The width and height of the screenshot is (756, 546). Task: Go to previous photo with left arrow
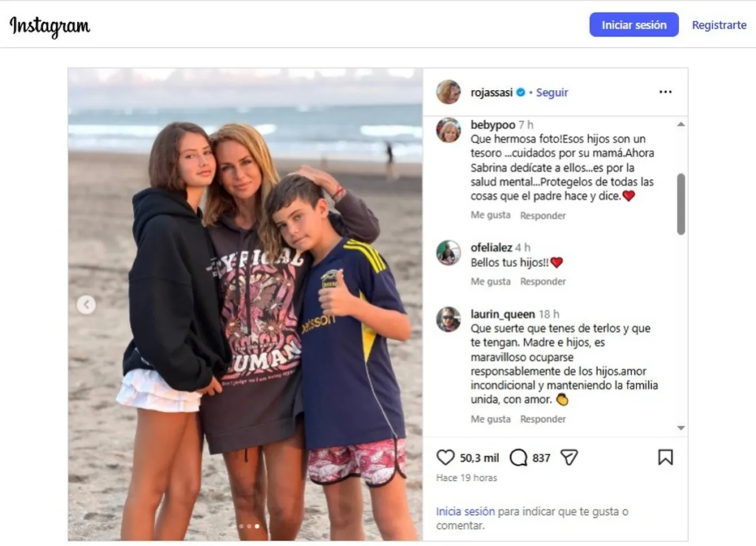(86, 305)
